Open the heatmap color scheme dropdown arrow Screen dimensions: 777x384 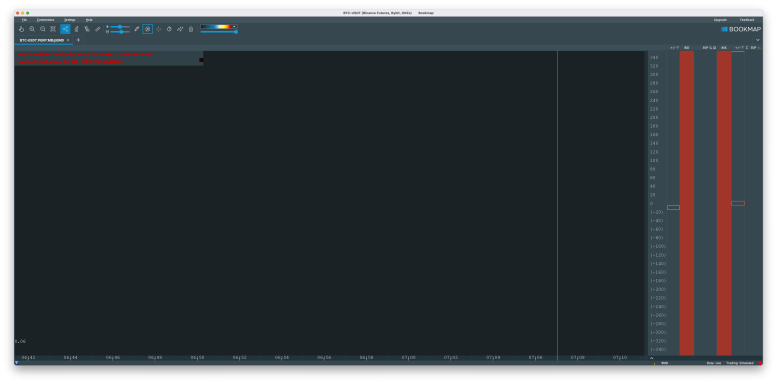coord(234,26)
